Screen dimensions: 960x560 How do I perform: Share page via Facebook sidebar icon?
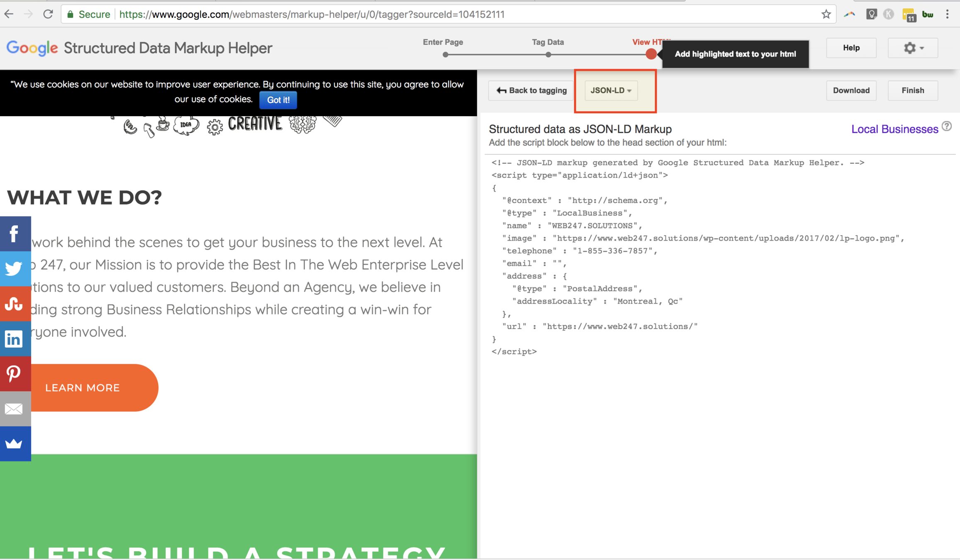15,234
